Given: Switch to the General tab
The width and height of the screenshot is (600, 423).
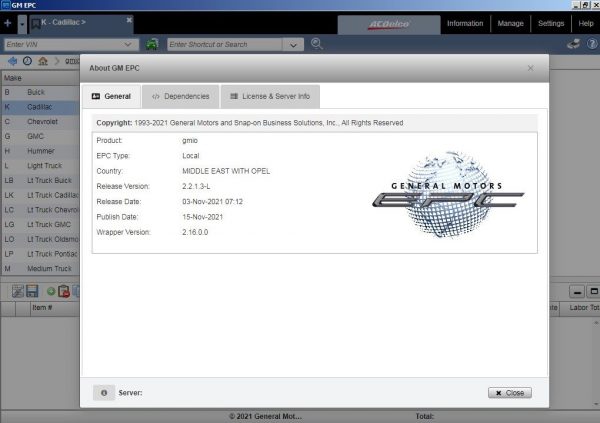Looking at the screenshot, I should pyautogui.click(x=112, y=96).
